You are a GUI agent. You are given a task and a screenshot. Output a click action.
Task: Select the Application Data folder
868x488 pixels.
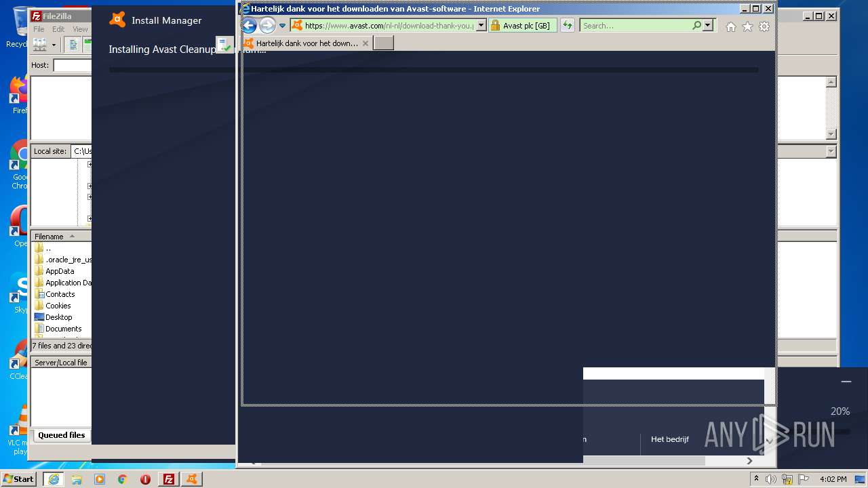coord(62,283)
